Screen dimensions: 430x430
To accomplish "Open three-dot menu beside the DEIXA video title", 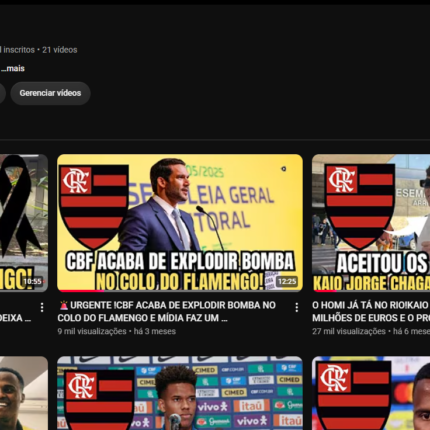I will pyautogui.click(x=42, y=307).
